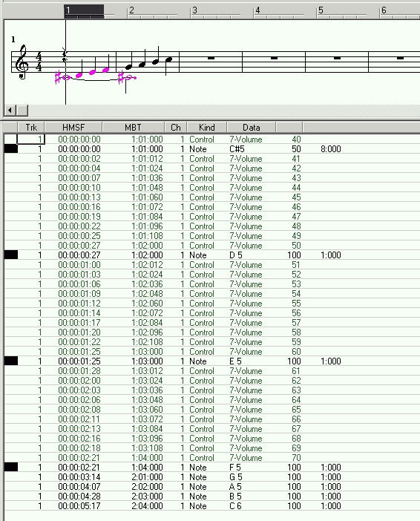This screenshot has width=420, height=521.
Task: Click velocity 50 of the C#5 note
Action: 296,149
